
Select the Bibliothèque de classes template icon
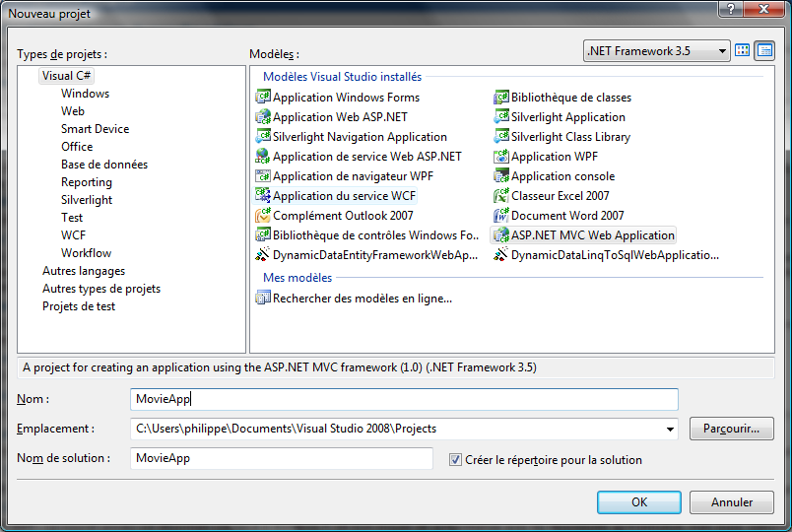tap(501, 98)
